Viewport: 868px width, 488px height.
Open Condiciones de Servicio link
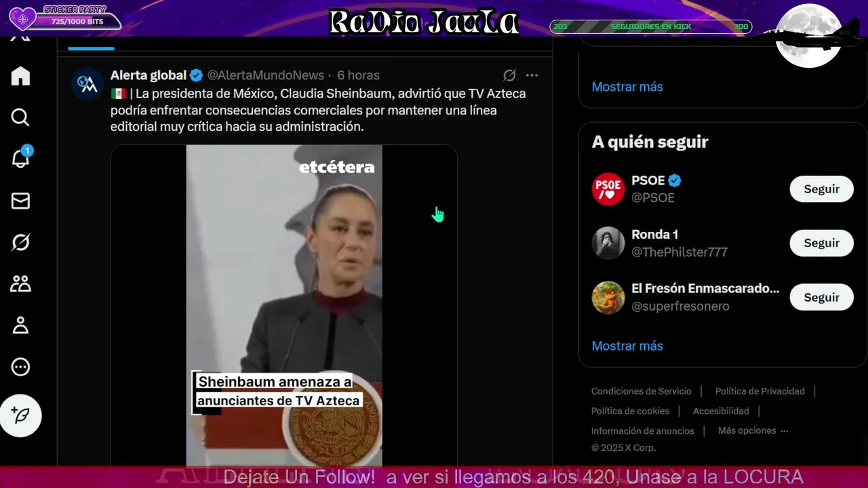(641, 391)
